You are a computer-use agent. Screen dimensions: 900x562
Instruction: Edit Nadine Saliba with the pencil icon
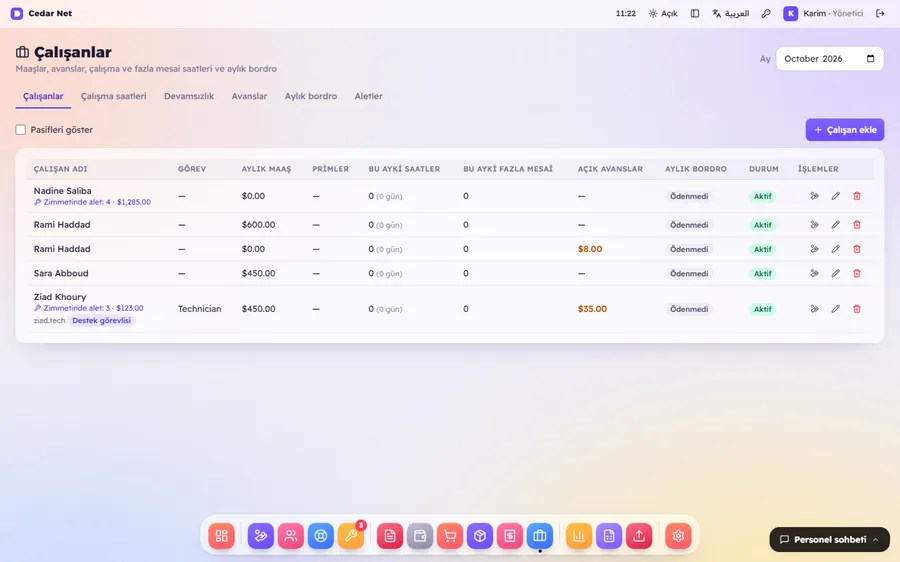click(x=835, y=196)
